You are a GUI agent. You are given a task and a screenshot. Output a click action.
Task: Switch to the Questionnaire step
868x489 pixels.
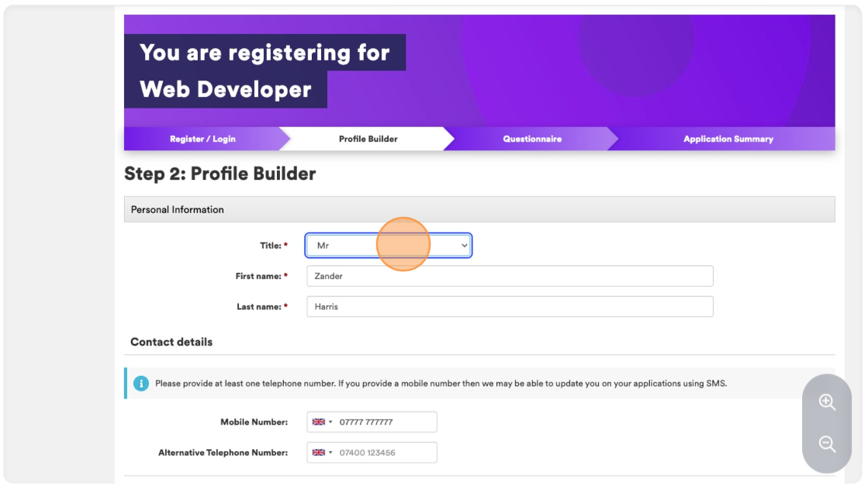(x=532, y=139)
